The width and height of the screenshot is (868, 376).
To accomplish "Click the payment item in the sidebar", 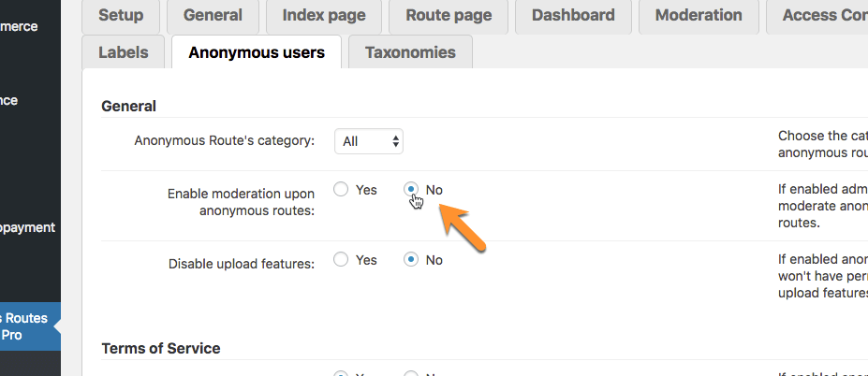I will [27, 227].
